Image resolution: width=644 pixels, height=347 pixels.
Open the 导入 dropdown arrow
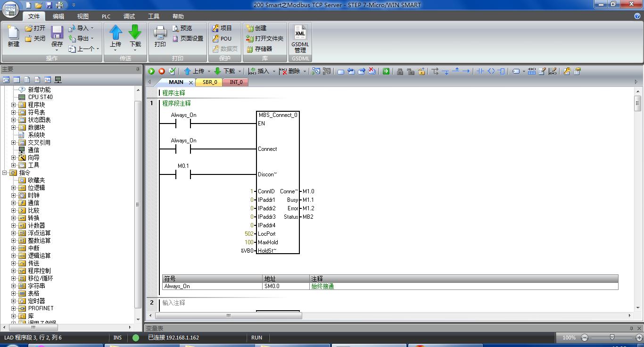92,28
